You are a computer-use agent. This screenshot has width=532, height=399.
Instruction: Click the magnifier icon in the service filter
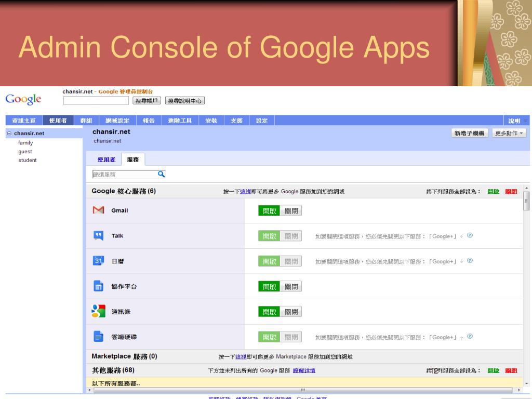161,174
